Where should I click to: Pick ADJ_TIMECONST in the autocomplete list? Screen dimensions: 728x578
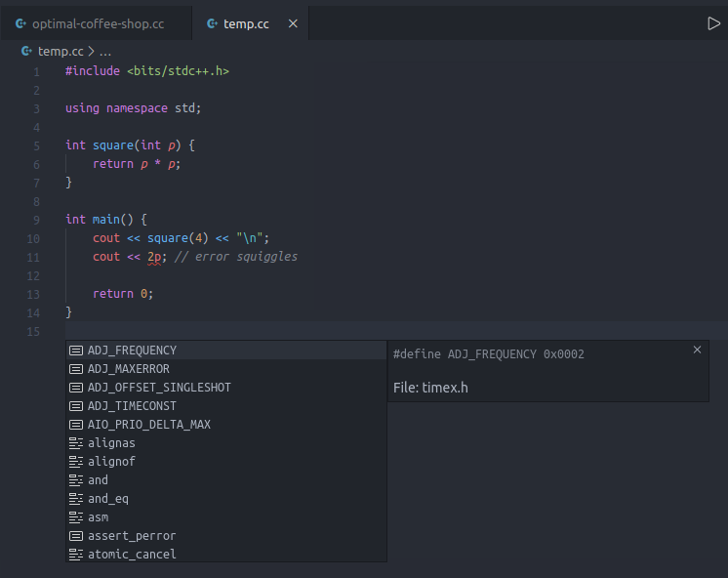coord(226,405)
